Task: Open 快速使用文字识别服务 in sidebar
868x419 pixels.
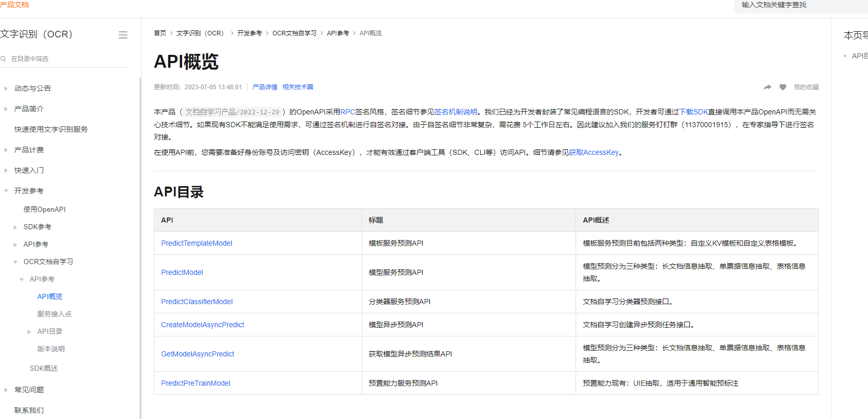Action: [x=51, y=129]
